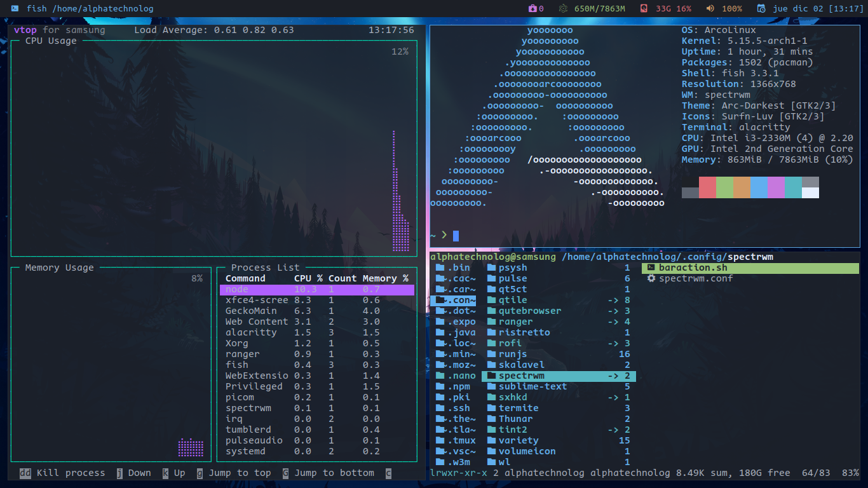Image resolution: width=868 pixels, height=488 pixels.
Task: Click the folder icon beside qt5ct
Action: 491,290
